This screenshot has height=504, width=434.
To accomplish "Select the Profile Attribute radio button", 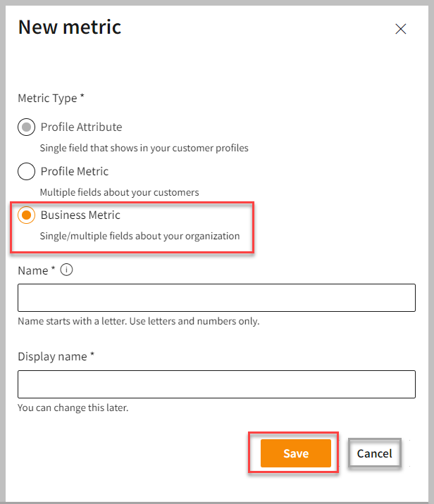I will pyautogui.click(x=26, y=127).
